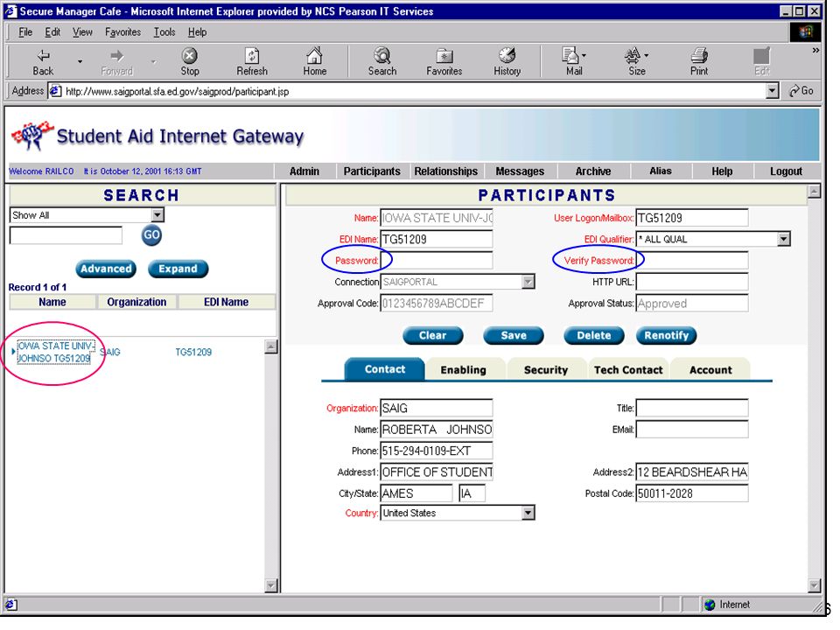Open the Alias navigation item
840x630 pixels.
pos(660,171)
